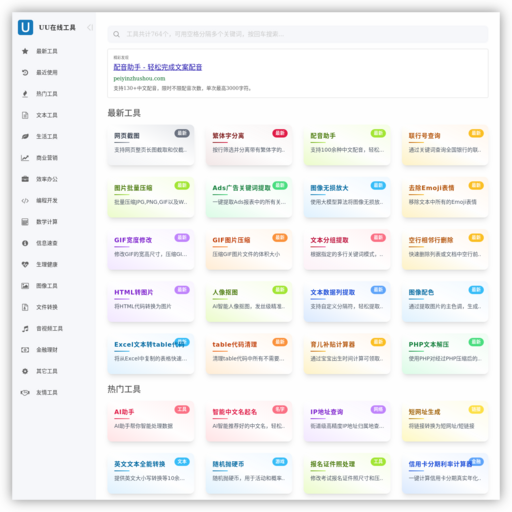
Task: Launch the 智能中文名起名 hot tool card
Action: pyautogui.click(x=249, y=421)
